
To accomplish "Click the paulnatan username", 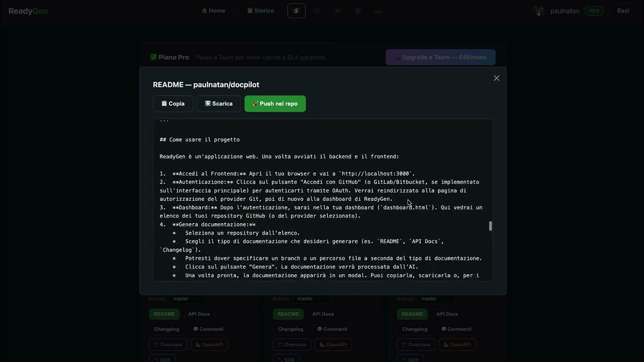I will click(x=565, y=11).
